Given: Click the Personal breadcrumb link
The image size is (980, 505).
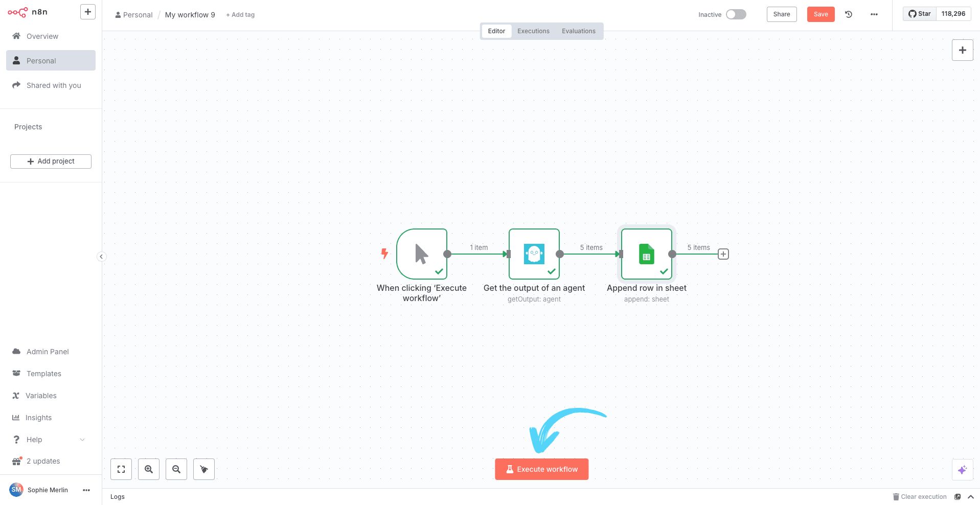Looking at the screenshot, I should click(134, 15).
